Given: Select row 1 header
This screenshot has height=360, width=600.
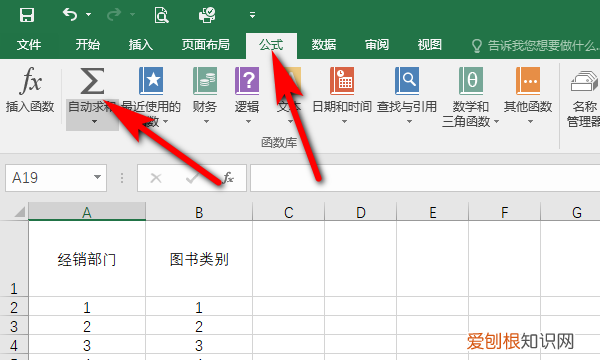Looking at the screenshot, I should [14, 259].
